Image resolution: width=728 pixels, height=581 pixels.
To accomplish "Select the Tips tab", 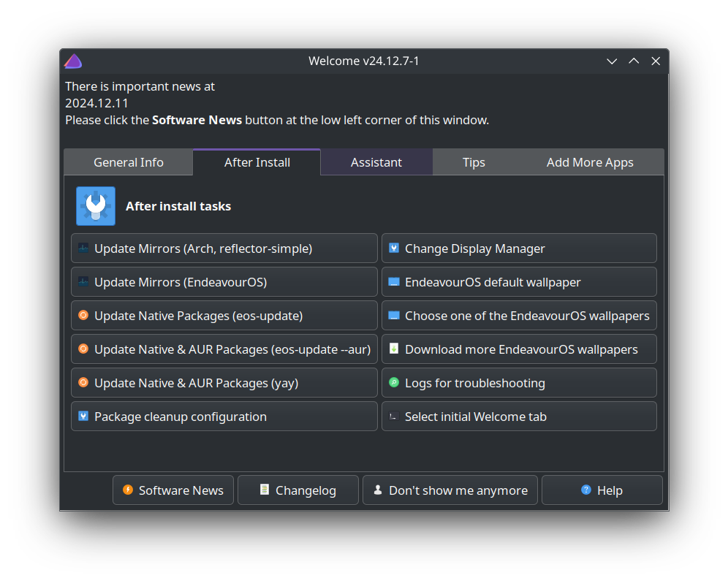I will [x=474, y=162].
